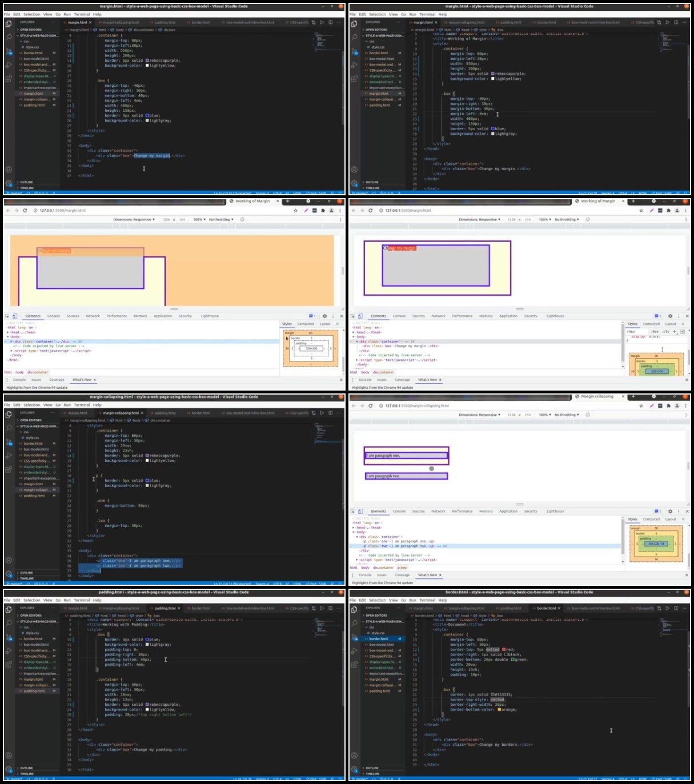Open Source Control in margin-collapsing.html VS Code window
Viewport: 694px width, 784px height.
(x=9, y=441)
